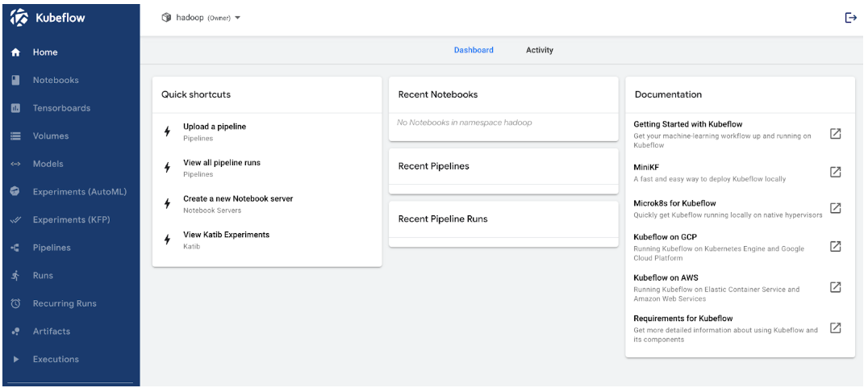Go to Experiments (KFP) in the sidebar

pyautogui.click(x=71, y=220)
